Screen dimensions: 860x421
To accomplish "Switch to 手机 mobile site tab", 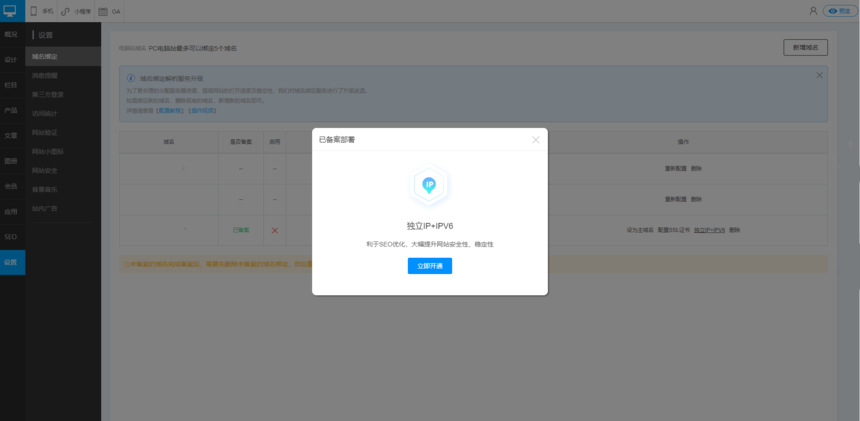I will point(41,11).
